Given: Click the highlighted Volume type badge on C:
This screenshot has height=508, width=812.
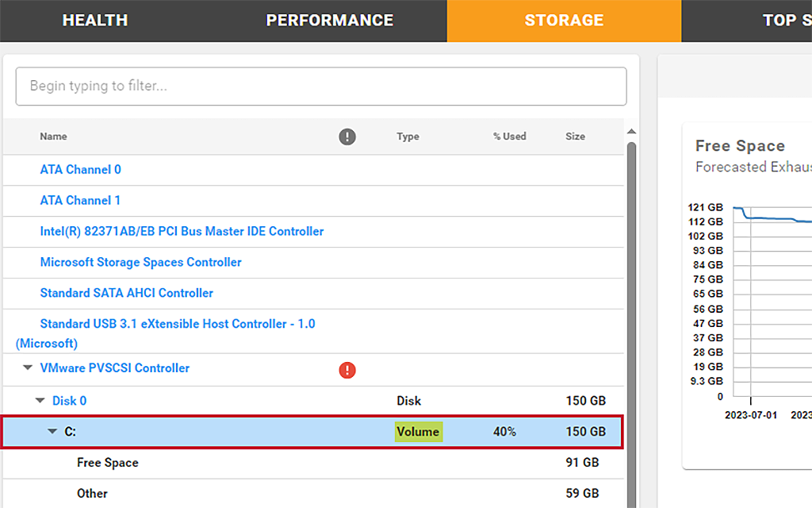Looking at the screenshot, I should (418, 431).
